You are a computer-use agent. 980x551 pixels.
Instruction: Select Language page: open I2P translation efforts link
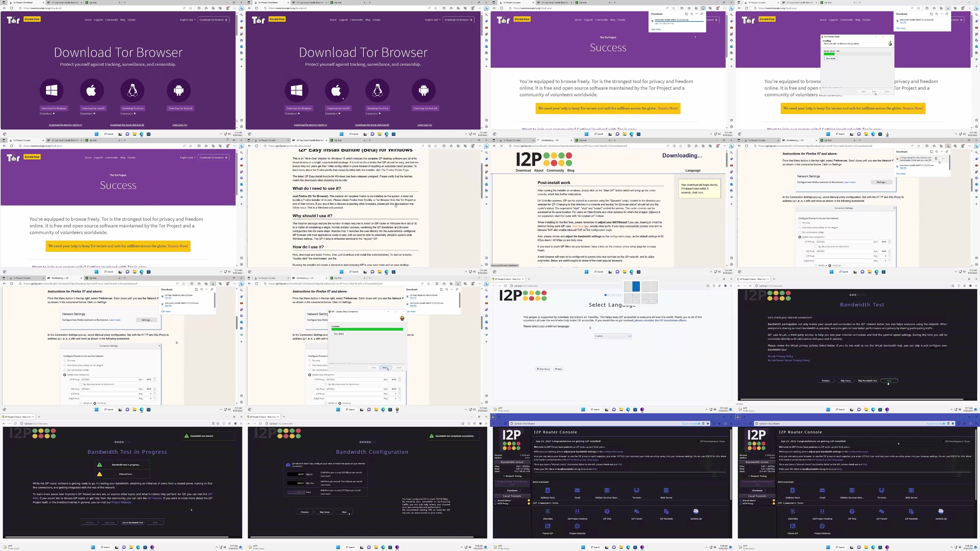click(x=661, y=320)
